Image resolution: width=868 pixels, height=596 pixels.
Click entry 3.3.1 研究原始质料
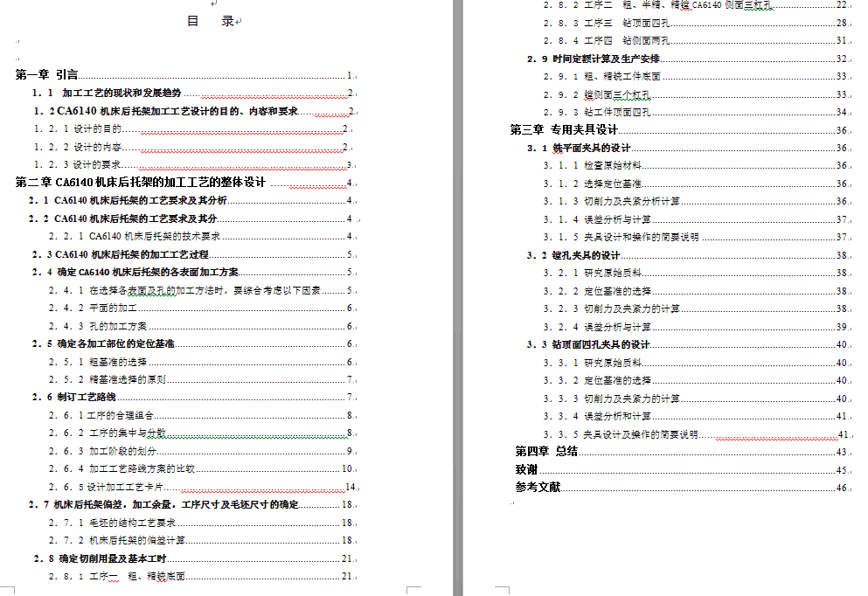[697, 363]
